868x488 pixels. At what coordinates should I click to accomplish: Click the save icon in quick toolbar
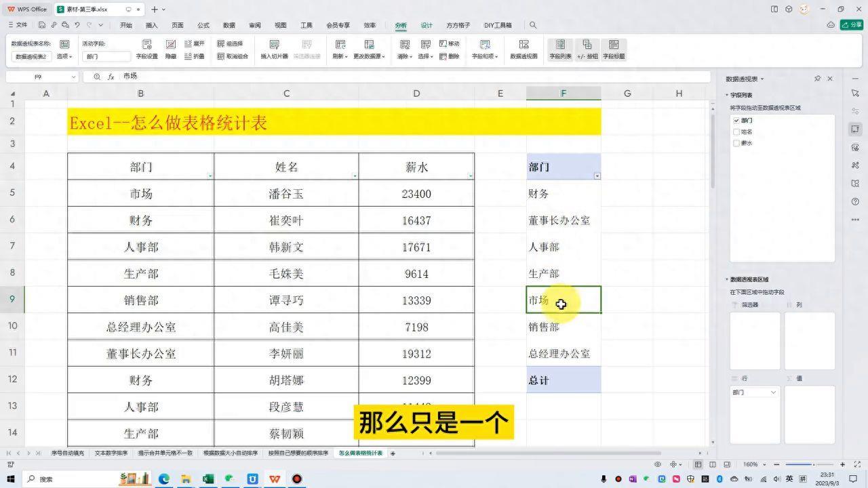[42, 25]
